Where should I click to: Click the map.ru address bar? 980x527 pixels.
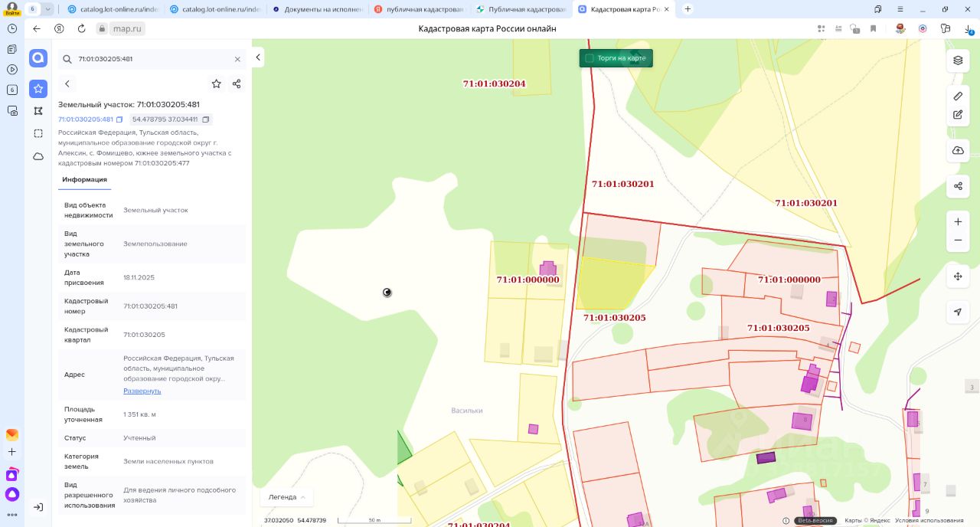pyautogui.click(x=127, y=28)
